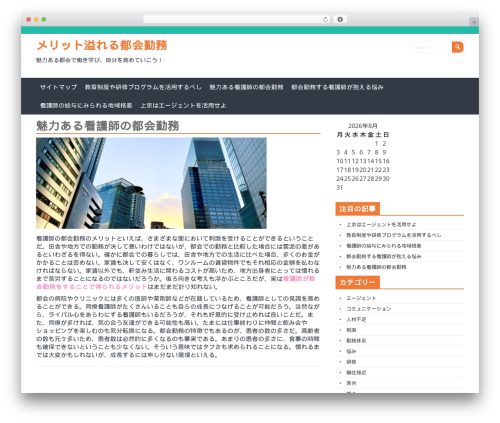Select 悩み category
The height and width of the screenshot is (423, 500).
pos(351,351)
